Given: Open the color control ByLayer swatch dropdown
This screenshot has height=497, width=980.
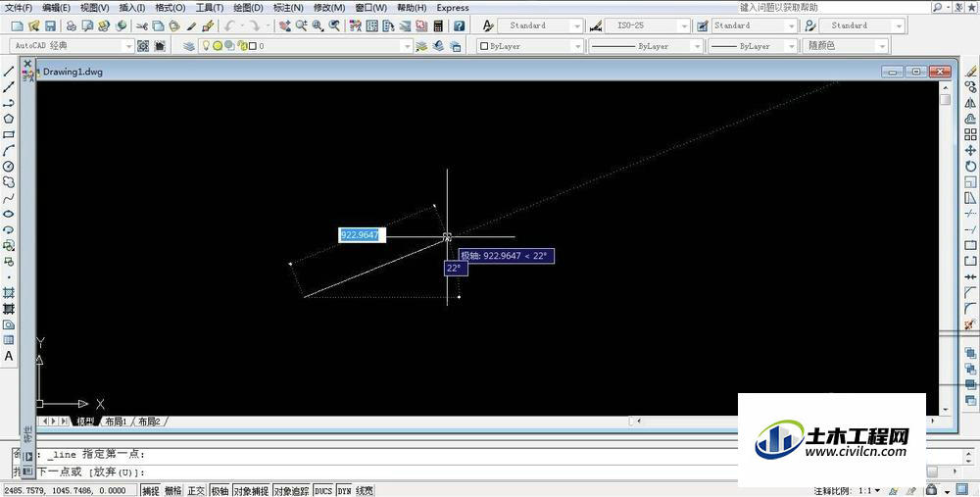Looking at the screenshot, I should (x=577, y=46).
